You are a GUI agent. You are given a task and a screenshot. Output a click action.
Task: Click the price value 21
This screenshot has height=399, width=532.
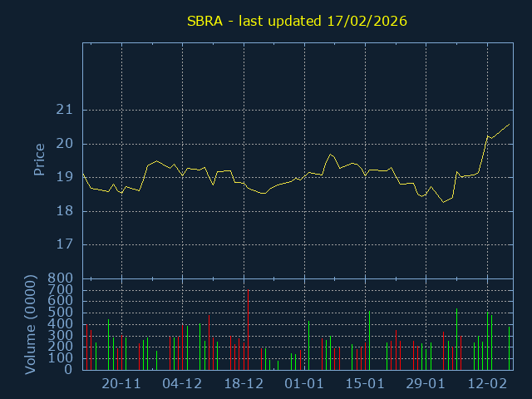(65, 110)
